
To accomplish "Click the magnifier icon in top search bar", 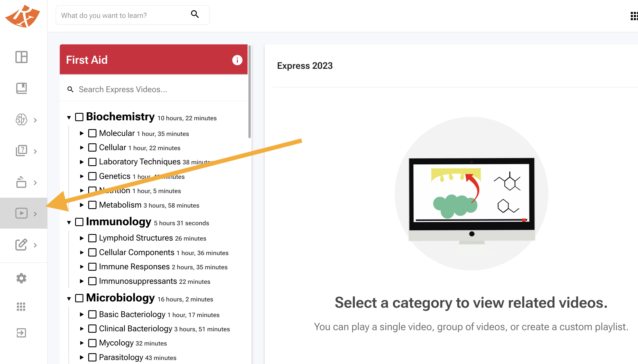I will 195,14.
